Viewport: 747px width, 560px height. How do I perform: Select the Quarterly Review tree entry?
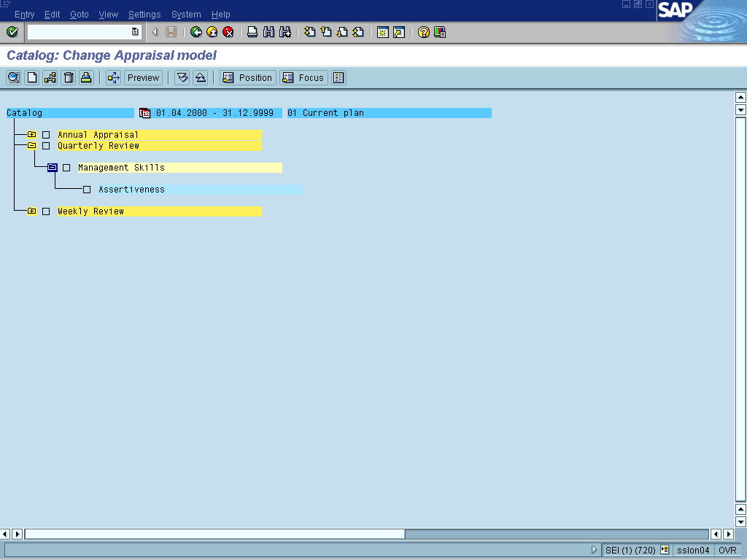click(x=160, y=146)
